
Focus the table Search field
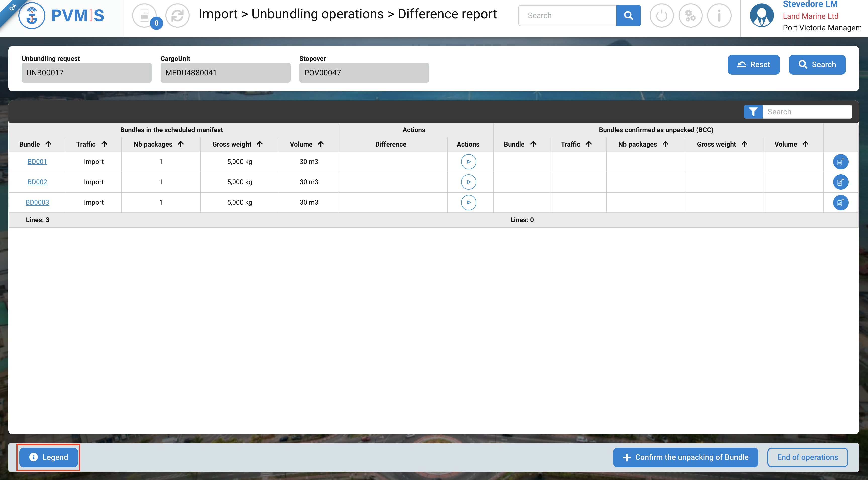coord(807,112)
